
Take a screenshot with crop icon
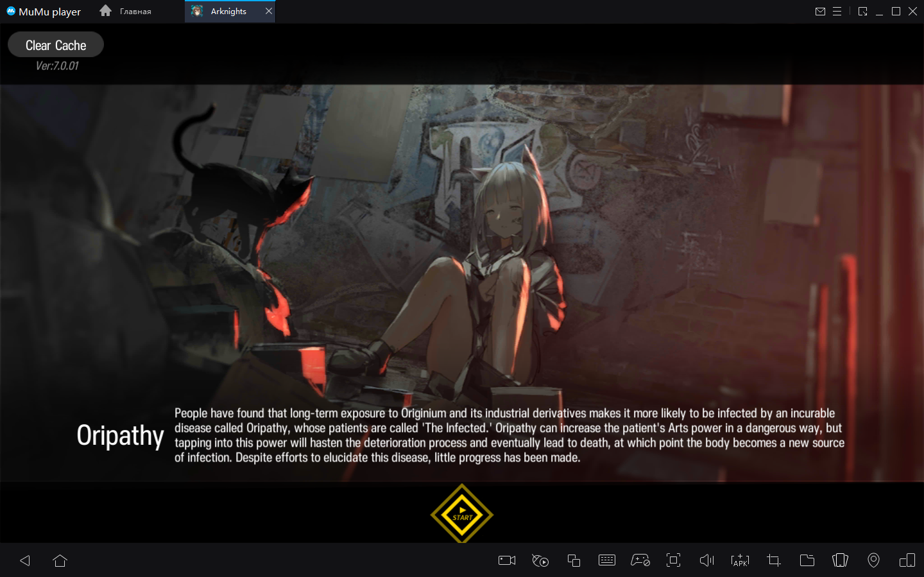[774, 560]
